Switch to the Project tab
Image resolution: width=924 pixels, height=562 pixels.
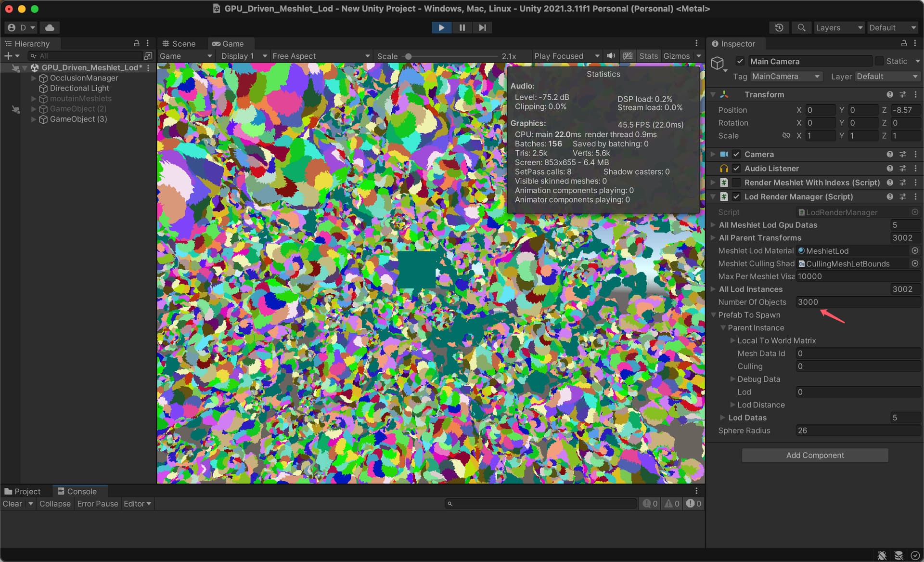click(x=23, y=491)
